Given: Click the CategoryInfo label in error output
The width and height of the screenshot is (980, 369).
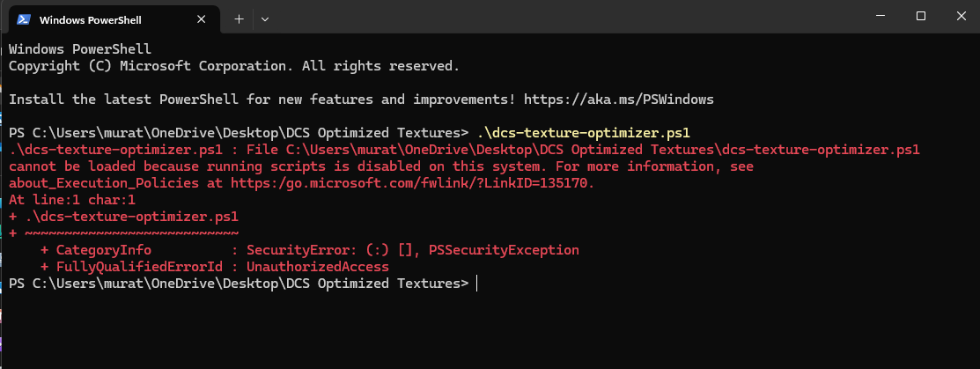Looking at the screenshot, I should [x=104, y=250].
